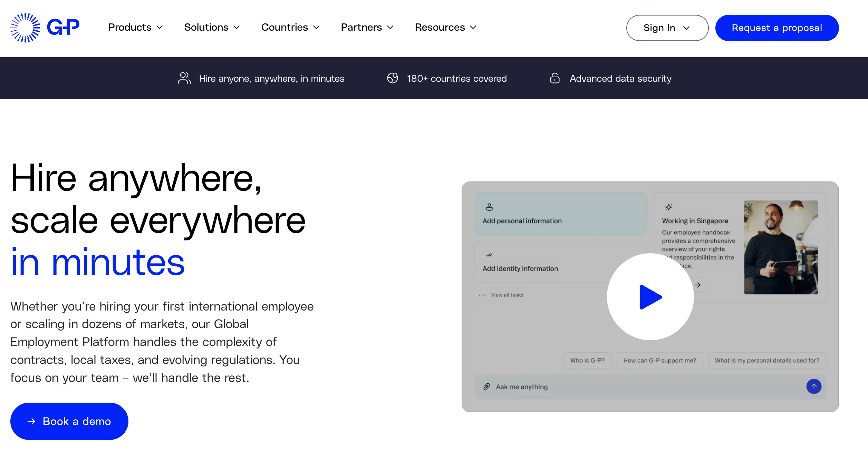Image resolution: width=868 pixels, height=452 pixels.
Task: Click the checkmark icon above Add identity information
Action: click(x=489, y=255)
